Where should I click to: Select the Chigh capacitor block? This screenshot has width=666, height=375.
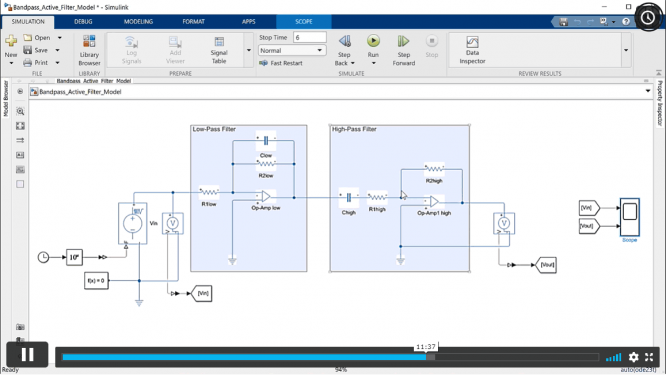[349, 197]
